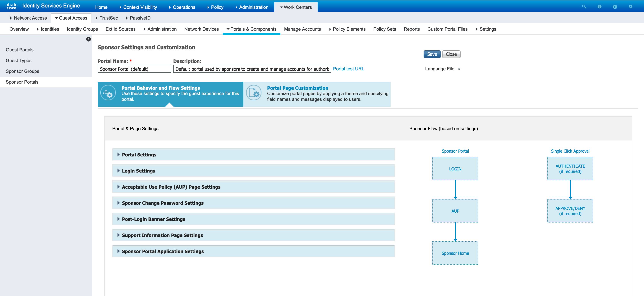
Task: Click APPROVE/DENY (if required) flow box
Action: point(570,211)
